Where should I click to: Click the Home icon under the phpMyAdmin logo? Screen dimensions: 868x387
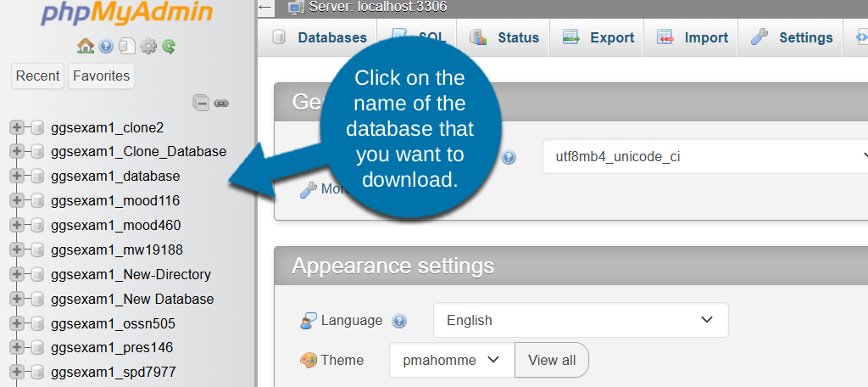pyautogui.click(x=85, y=47)
